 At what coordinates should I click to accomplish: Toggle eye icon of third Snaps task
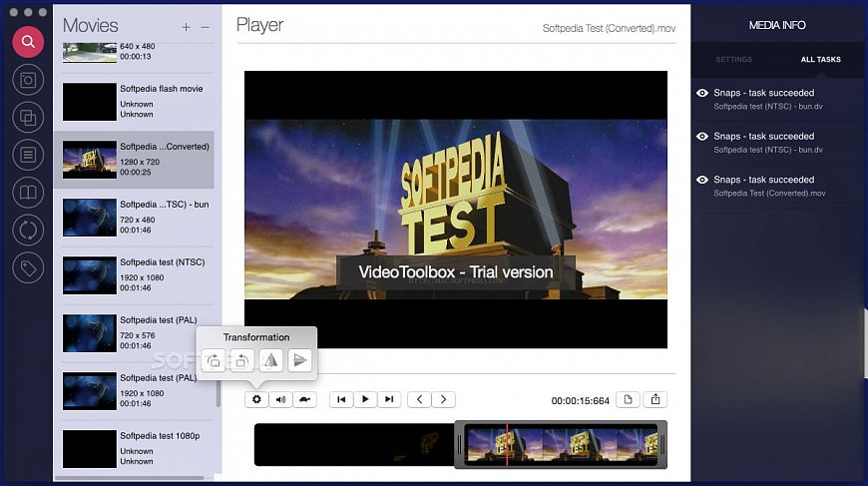click(702, 180)
